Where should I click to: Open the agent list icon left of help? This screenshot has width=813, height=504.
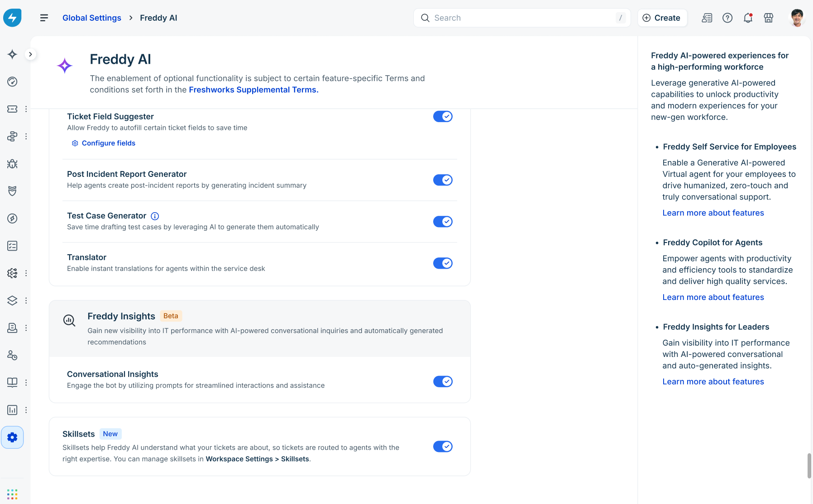point(707,18)
